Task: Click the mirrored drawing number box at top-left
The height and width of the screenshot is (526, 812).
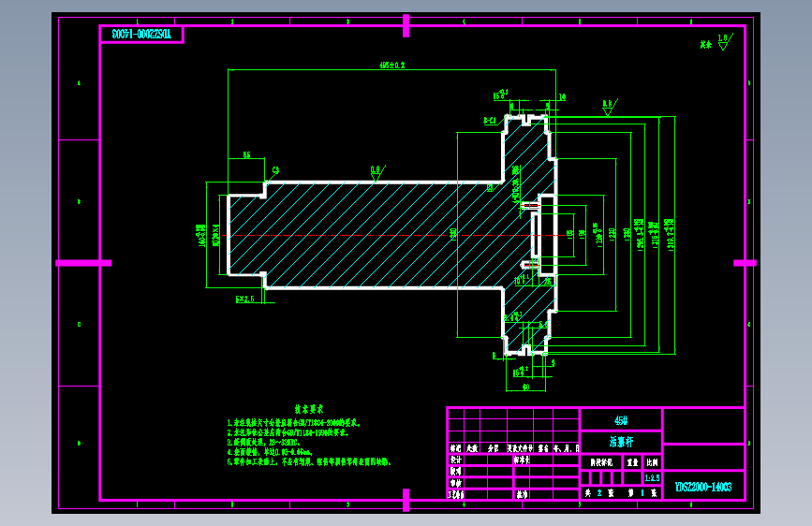Action: (x=141, y=35)
